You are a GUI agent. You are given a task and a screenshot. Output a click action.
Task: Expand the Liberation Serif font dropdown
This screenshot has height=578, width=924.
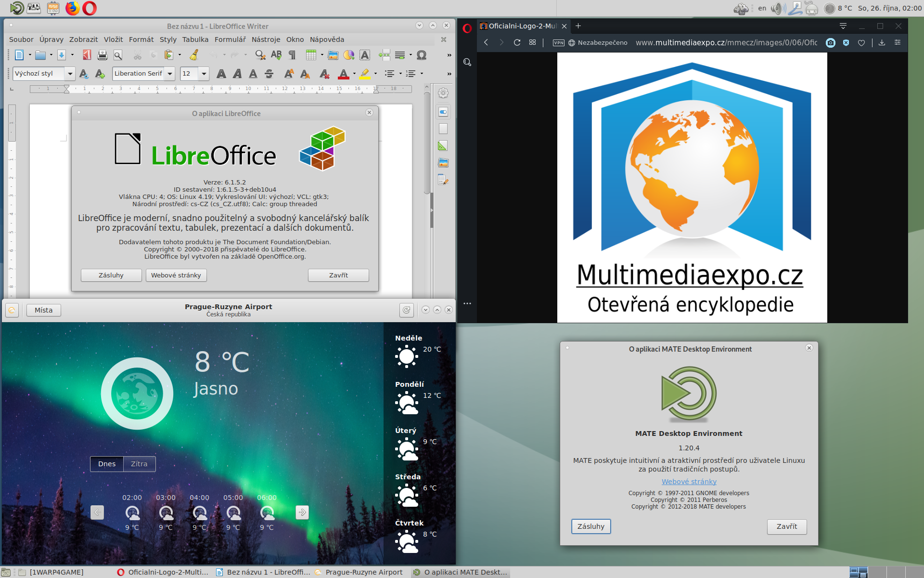(170, 74)
